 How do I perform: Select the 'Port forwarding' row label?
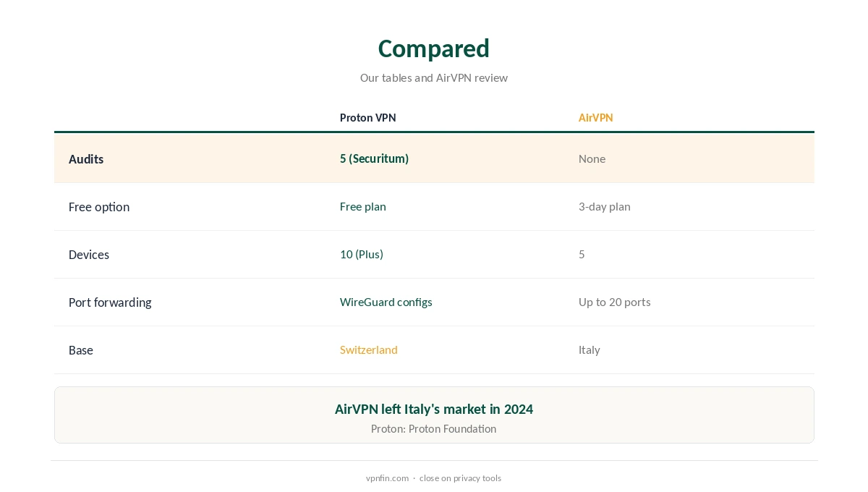(x=110, y=302)
